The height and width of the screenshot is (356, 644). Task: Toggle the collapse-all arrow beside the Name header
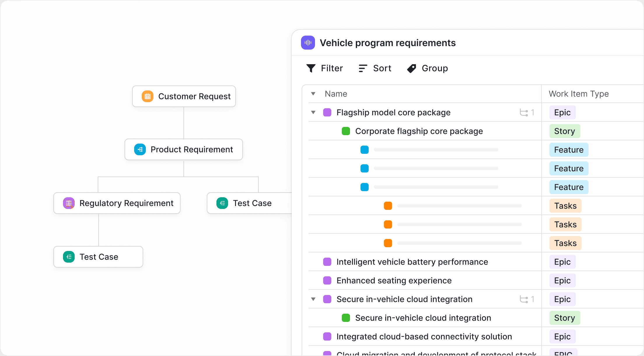pos(313,94)
